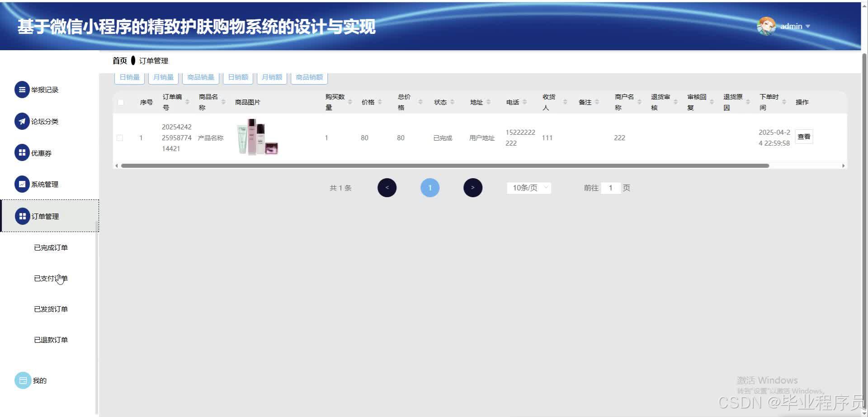Click the 优惠券 coupon icon in sidebar

22,152
